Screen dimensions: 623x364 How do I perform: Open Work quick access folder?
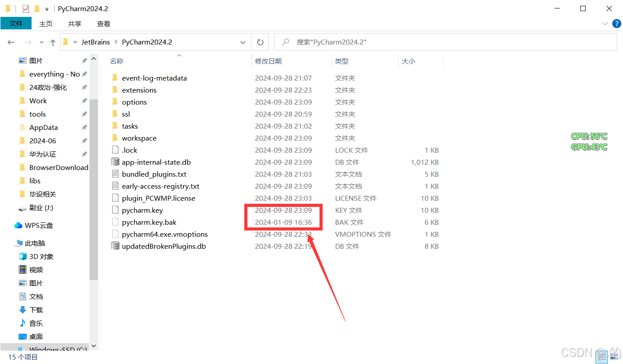(38, 101)
